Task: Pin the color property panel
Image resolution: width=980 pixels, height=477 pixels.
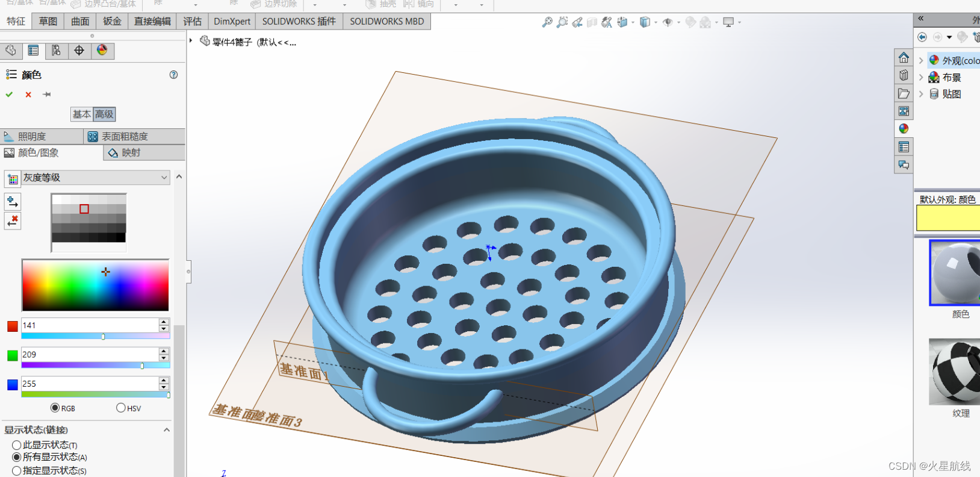Action: [x=47, y=95]
